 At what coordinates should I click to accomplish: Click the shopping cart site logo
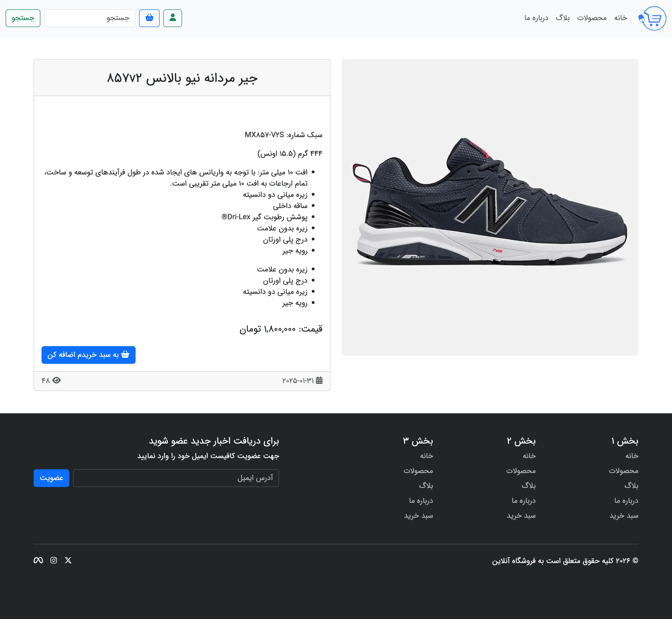652,18
